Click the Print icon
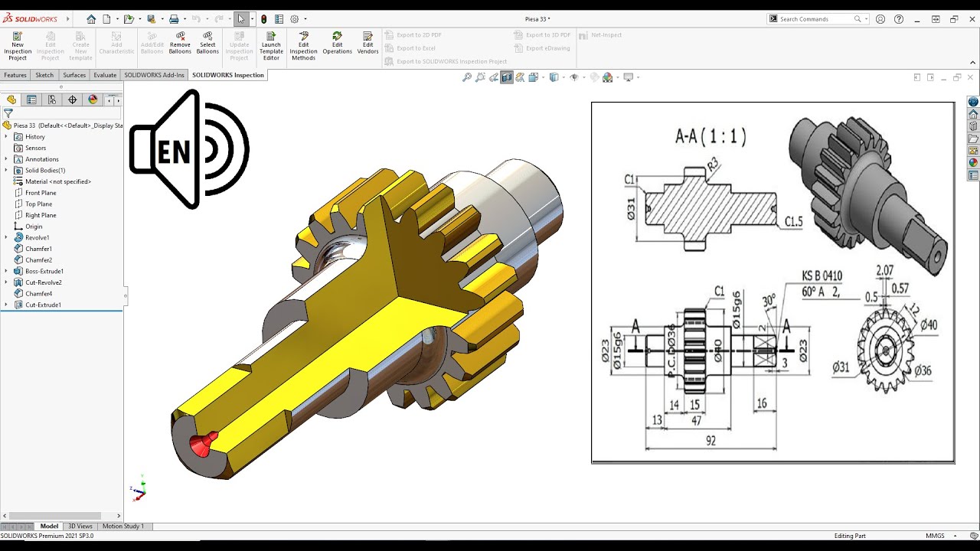 tap(174, 19)
